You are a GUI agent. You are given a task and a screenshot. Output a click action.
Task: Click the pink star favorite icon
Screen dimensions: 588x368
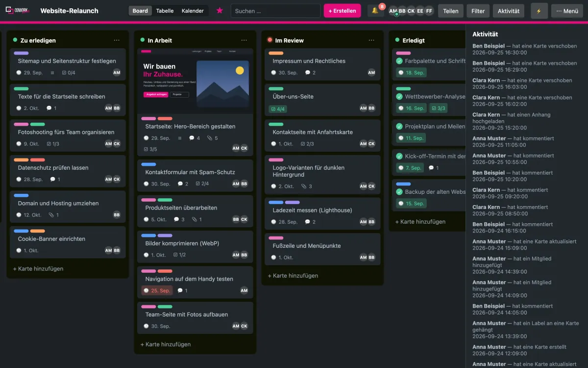pyautogui.click(x=220, y=11)
